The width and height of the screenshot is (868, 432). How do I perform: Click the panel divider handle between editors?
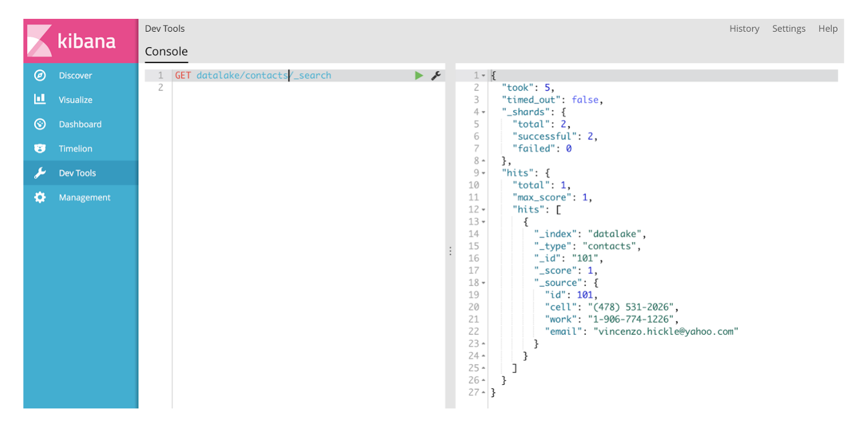click(x=450, y=251)
